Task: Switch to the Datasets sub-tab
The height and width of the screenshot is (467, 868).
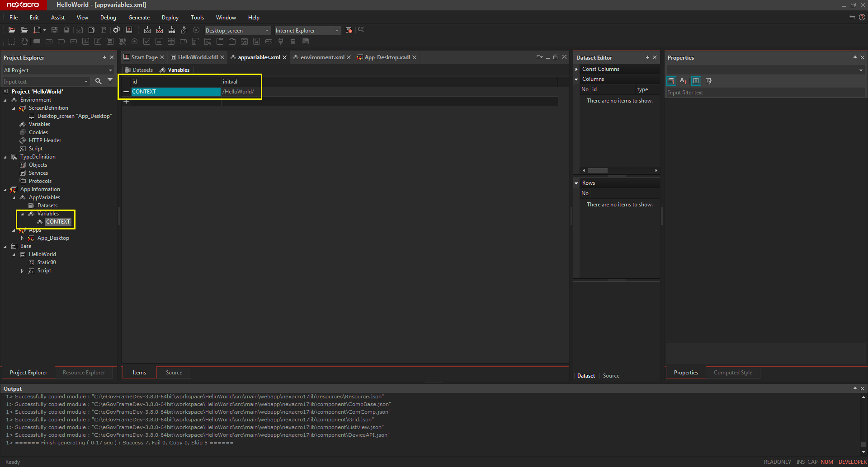Action: [139, 70]
